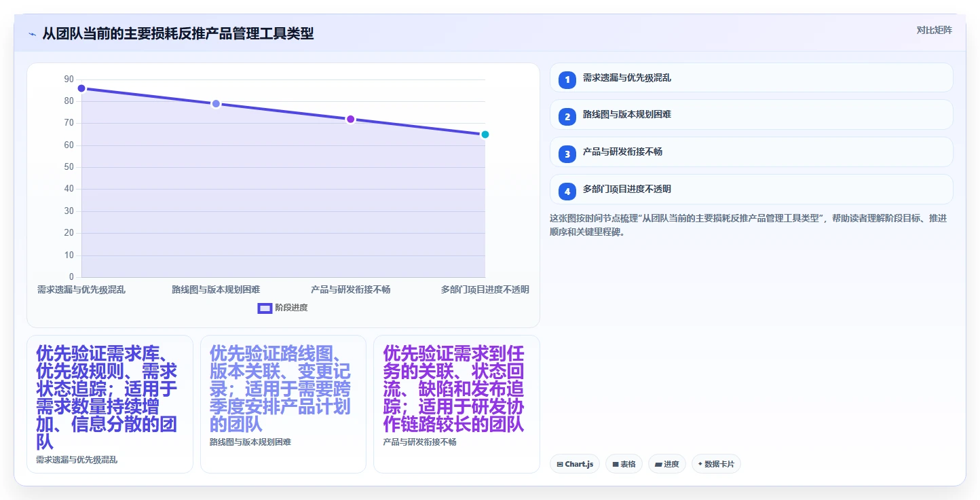Click x-axis label 多部门项目进度不透明
This screenshot has height=500, width=980.
[x=485, y=289]
